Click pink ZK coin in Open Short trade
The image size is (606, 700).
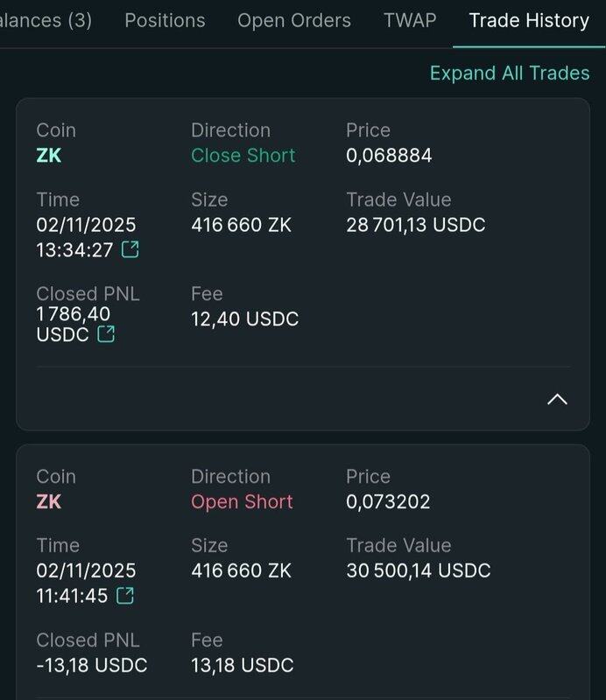49,502
